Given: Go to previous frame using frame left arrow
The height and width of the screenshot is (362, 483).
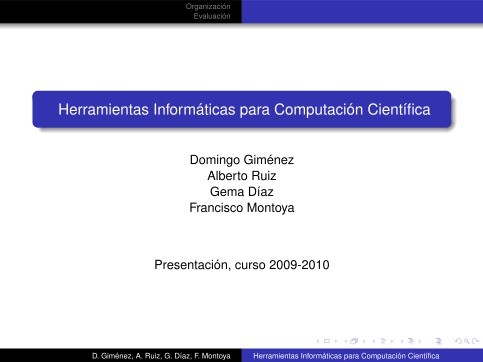Looking at the screenshot, I should (x=345, y=341).
